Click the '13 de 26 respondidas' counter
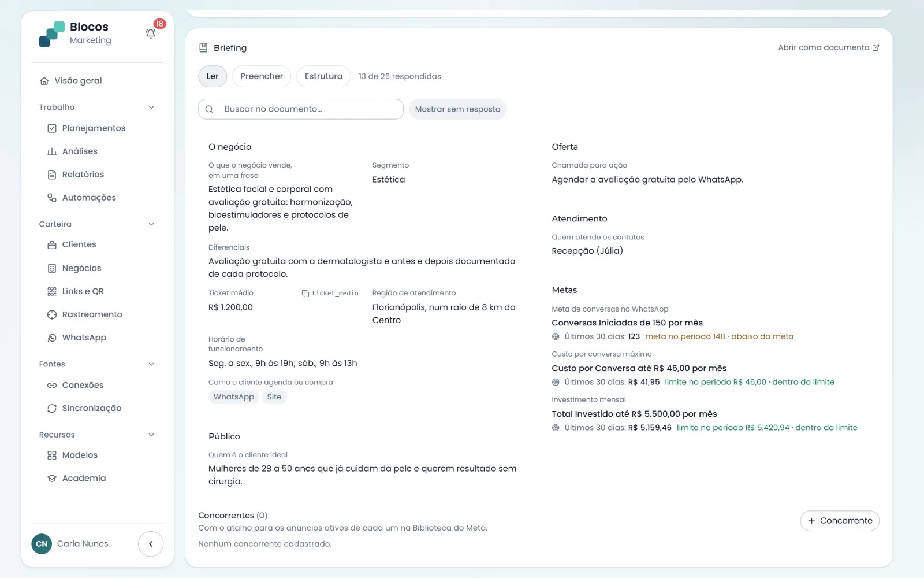Viewport: 924px width, 578px height. (x=400, y=76)
